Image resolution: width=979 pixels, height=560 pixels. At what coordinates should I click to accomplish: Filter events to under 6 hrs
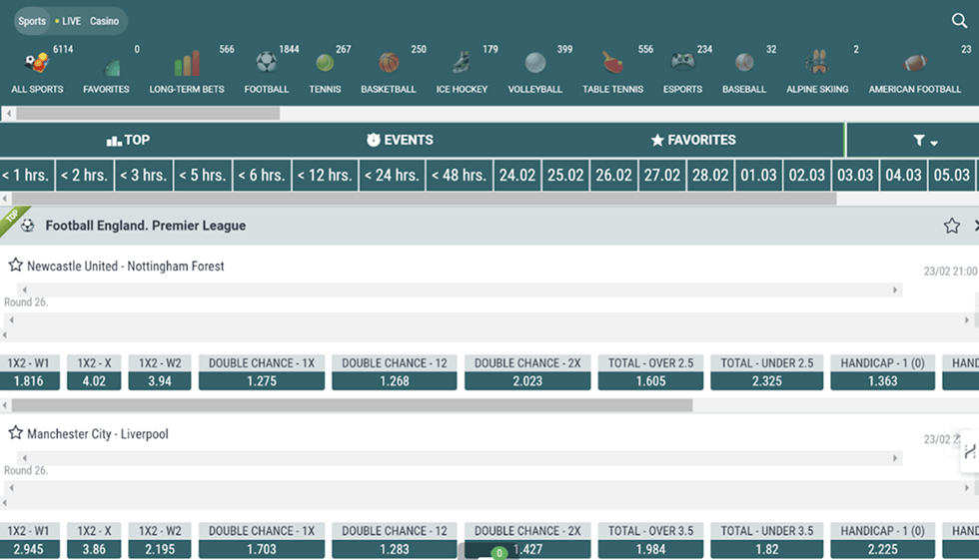[262, 176]
